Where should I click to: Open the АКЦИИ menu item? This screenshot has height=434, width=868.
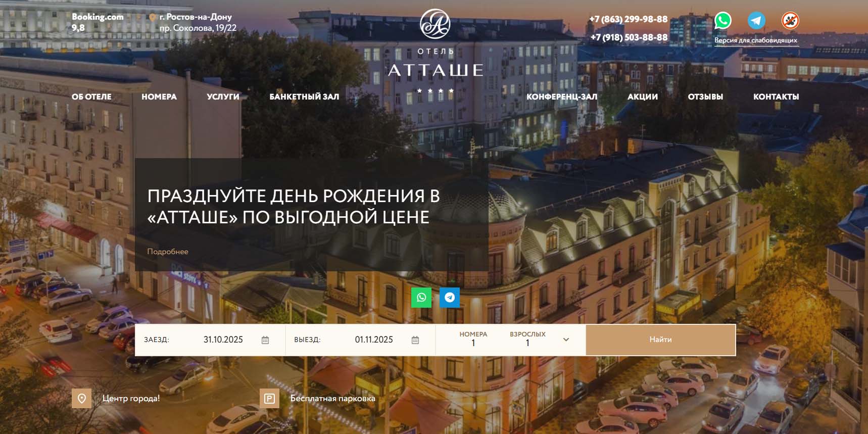(x=642, y=97)
